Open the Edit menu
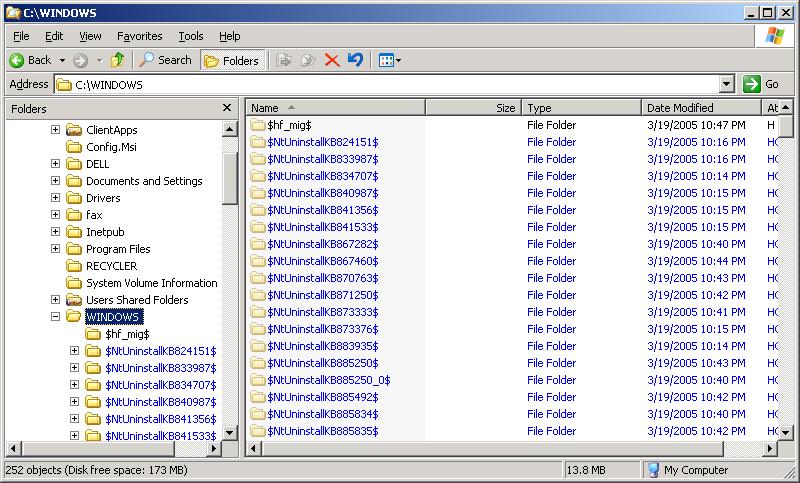The image size is (800, 483). [x=54, y=36]
